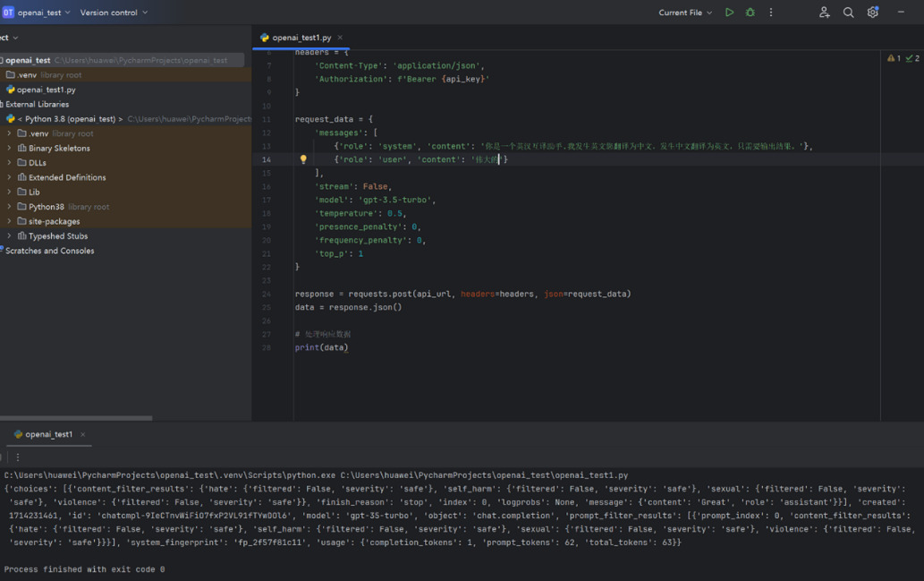Screen dimensions: 924x581
Task: Select openai_test project root in tree
Action: (122, 60)
